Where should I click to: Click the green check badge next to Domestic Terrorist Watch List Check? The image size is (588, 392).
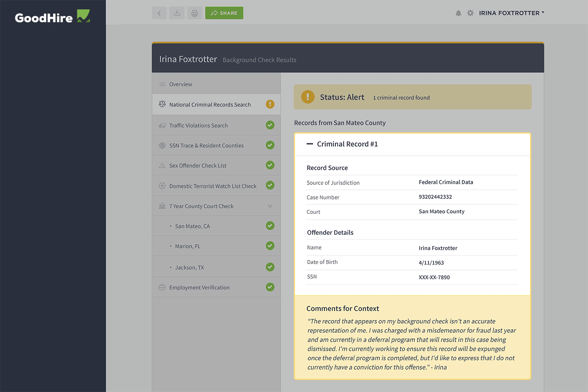tap(270, 185)
